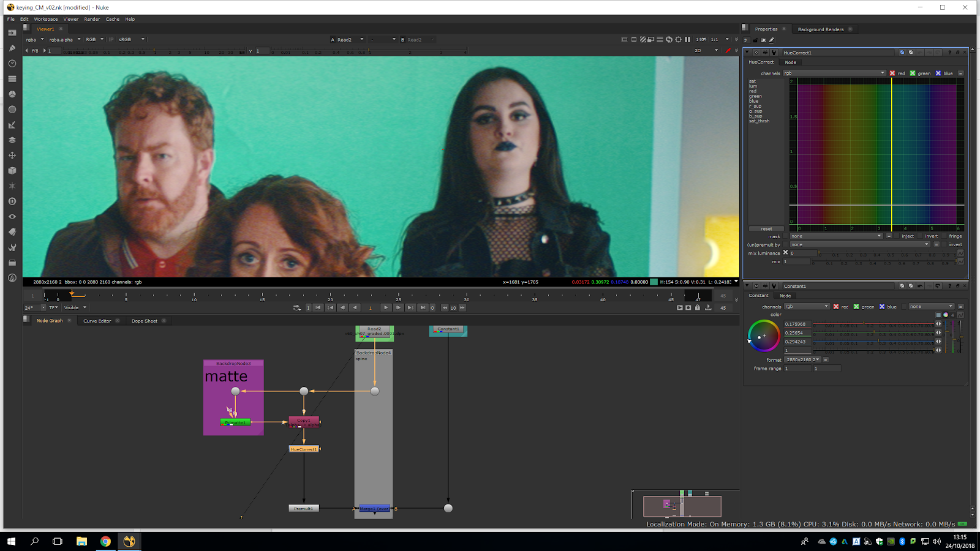Play the sequence forward

click(x=385, y=307)
